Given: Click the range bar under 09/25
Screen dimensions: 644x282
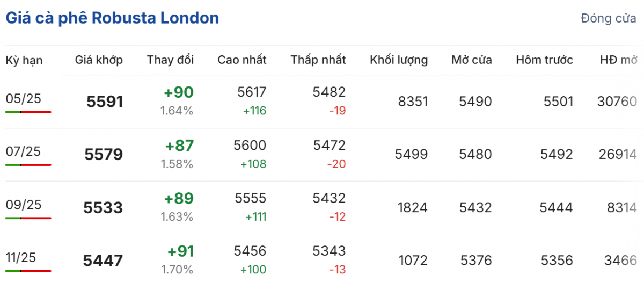Looking at the screenshot, I should (28, 218).
